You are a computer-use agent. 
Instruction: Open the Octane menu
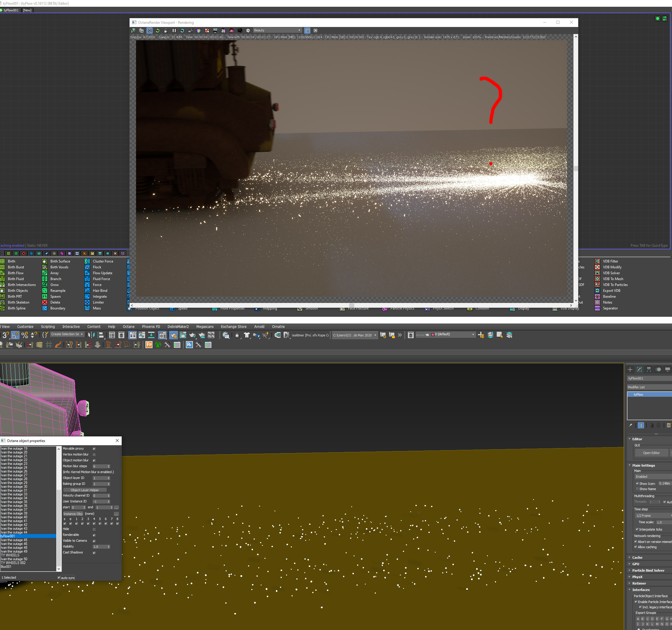[x=128, y=327]
